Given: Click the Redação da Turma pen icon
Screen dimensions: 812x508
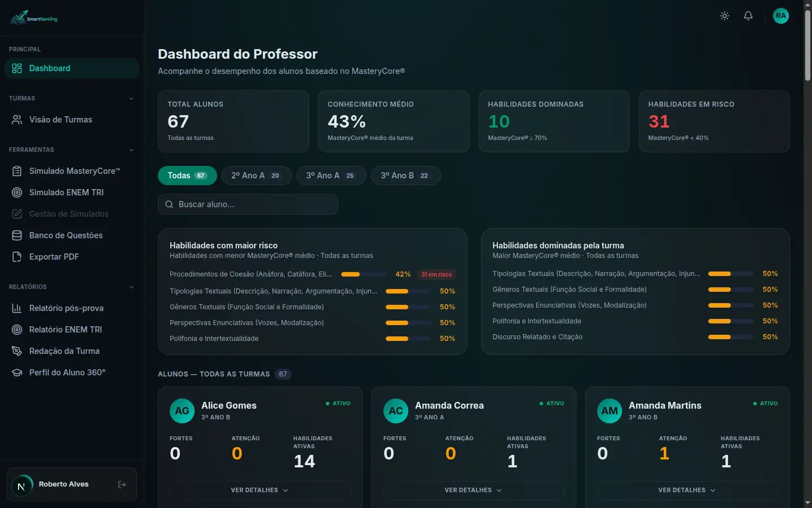Looking at the screenshot, I should [17, 351].
